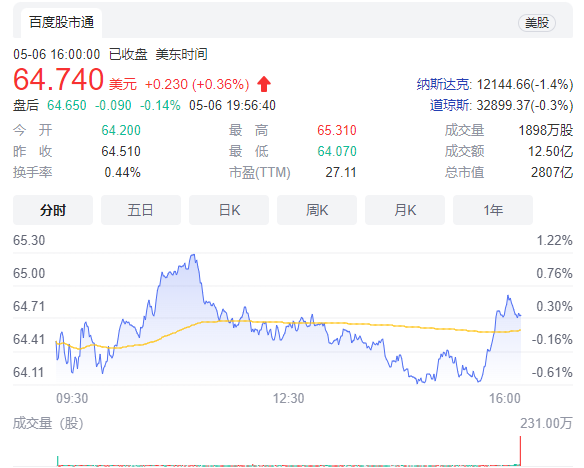The image size is (584, 468).
Task: Switch to the 五日 chart tab
Action: coord(141,210)
